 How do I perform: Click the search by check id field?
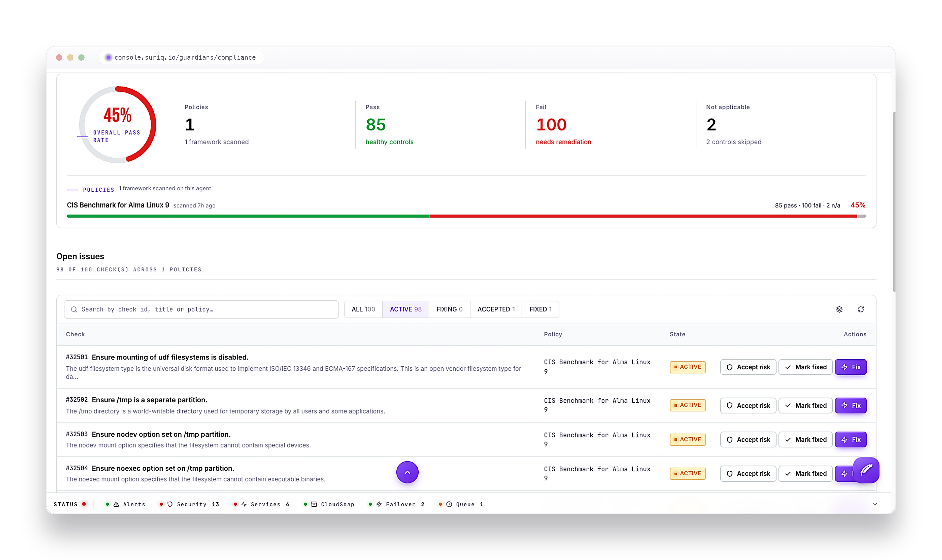pyautogui.click(x=201, y=309)
